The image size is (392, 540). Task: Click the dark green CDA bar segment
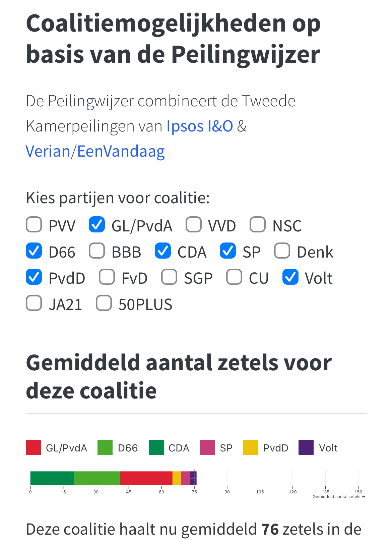coord(52,478)
